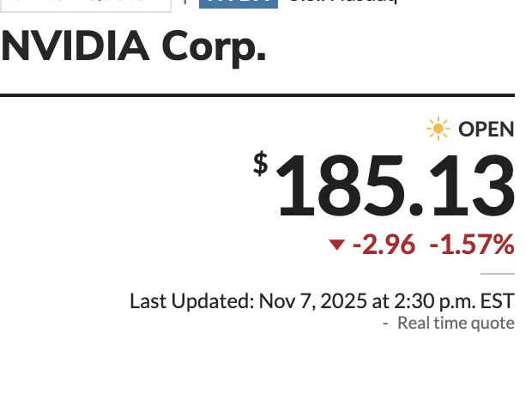
Task: Click the sun icon beside OPEN
Action: coord(438,130)
